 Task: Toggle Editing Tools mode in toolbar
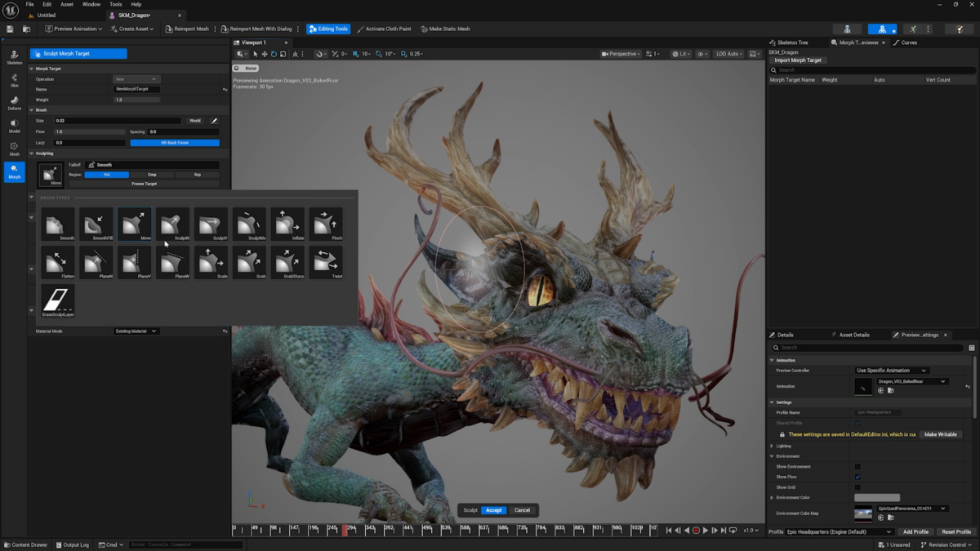pos(328,29)
